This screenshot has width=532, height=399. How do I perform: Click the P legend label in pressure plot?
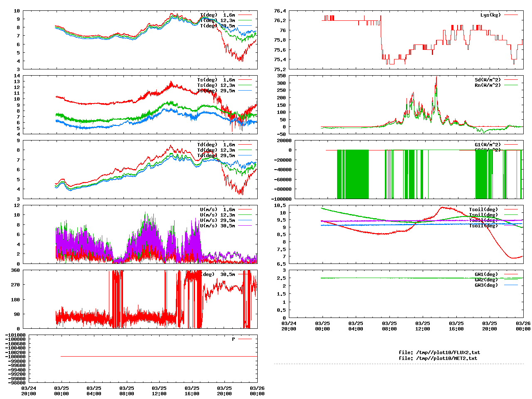[x=233, y=339]
